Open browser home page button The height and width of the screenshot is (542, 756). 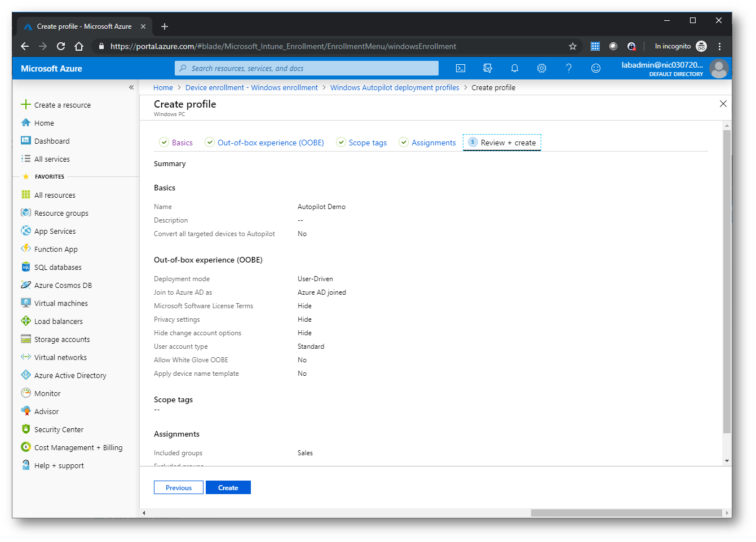79,46
